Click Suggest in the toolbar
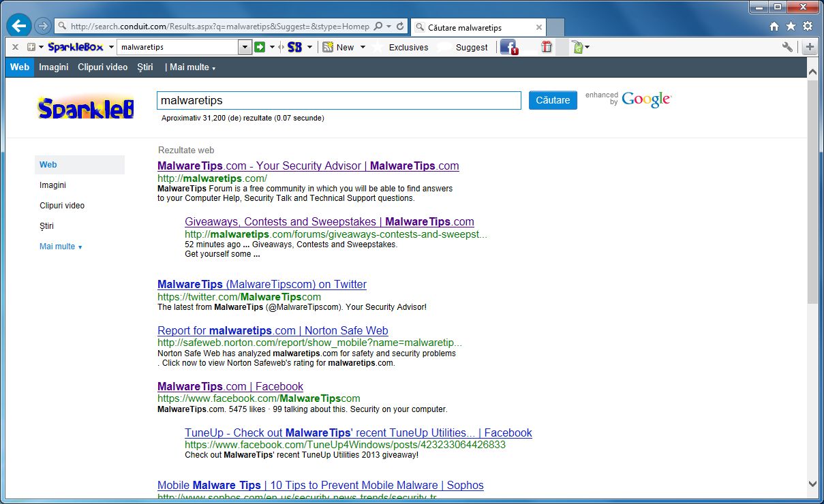824x504 pixels. click(472, 47)
